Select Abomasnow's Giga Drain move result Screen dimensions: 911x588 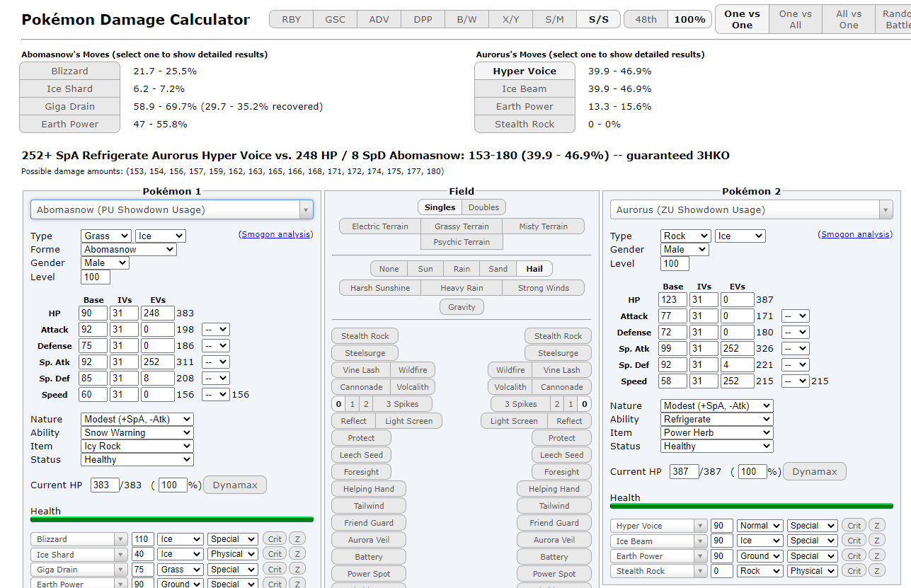[x=69, y=106]
